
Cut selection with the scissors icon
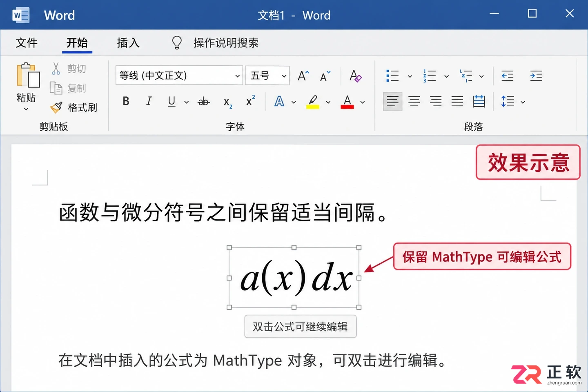pos(56,69)
